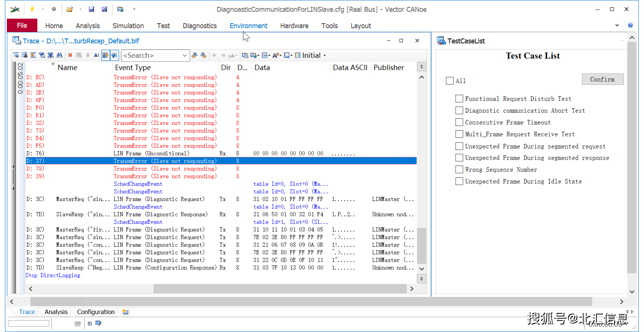644x332 pixels.
Task: Expand the Initial column layout dropdown
Action: (325, 56)
